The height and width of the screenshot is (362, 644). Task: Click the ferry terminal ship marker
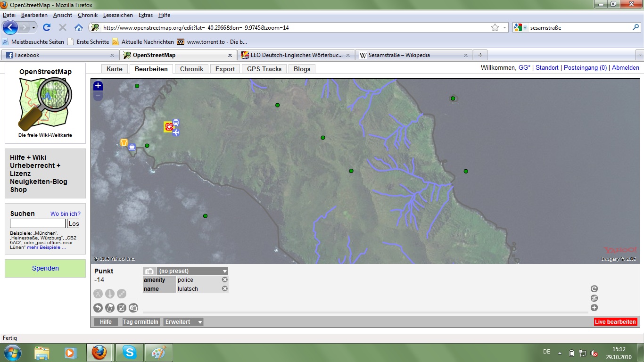[132, 147]
